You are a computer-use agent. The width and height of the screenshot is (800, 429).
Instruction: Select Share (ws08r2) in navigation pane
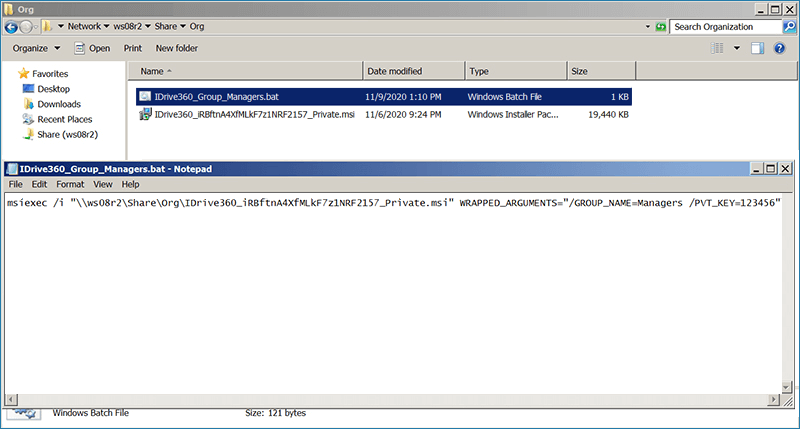pos(67,135)
